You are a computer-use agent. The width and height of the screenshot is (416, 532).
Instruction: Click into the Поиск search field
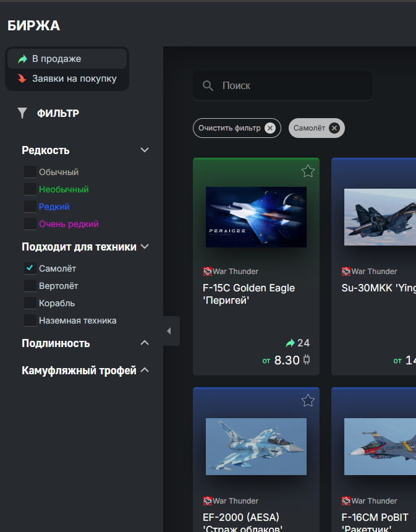282,86
